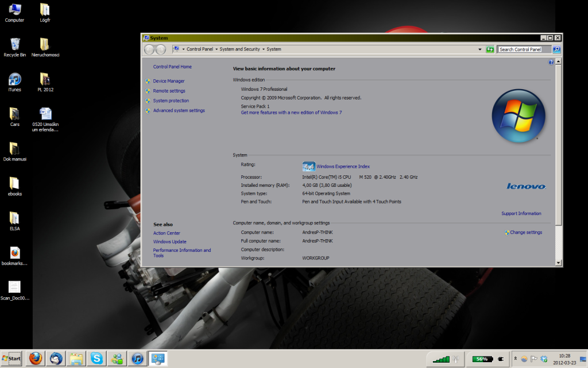Go to Control Panel Home
This screenshot has width=588, height=368.
coord(172,67)
